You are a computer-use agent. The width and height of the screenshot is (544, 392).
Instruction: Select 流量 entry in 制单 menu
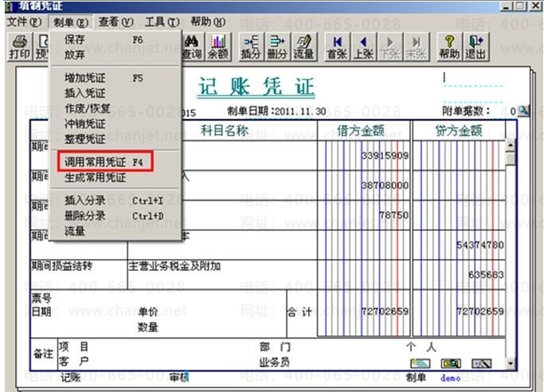pyautogui.click(x=115, y=231)
